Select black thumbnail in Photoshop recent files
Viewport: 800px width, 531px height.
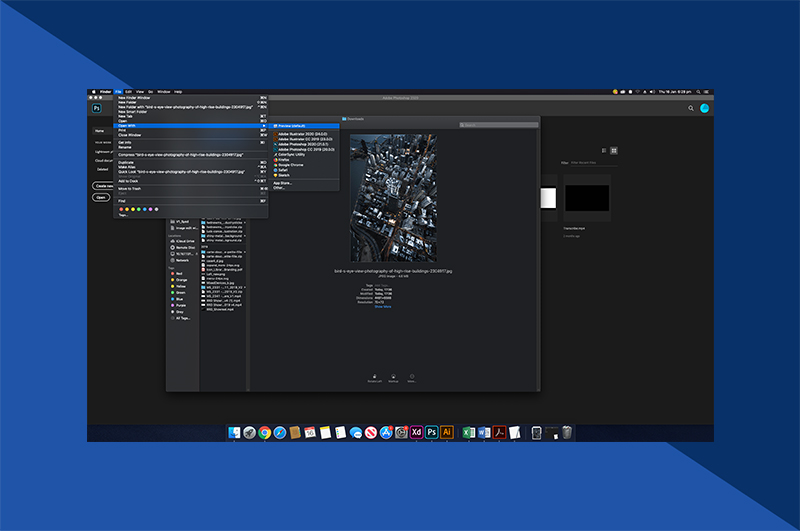point(587,198)
